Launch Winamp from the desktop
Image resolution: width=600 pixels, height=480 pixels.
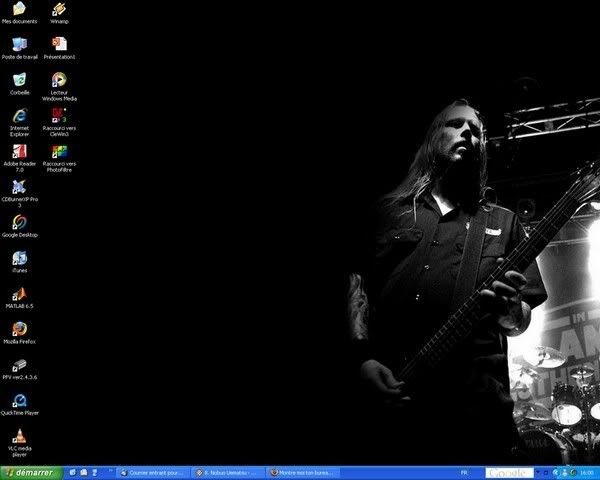tap(59, 9)
